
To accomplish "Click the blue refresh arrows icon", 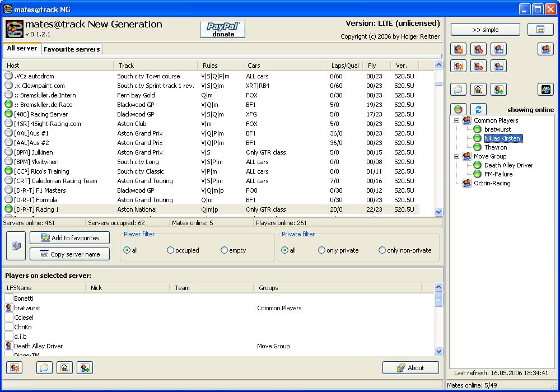I will click(x=478, y=109).
